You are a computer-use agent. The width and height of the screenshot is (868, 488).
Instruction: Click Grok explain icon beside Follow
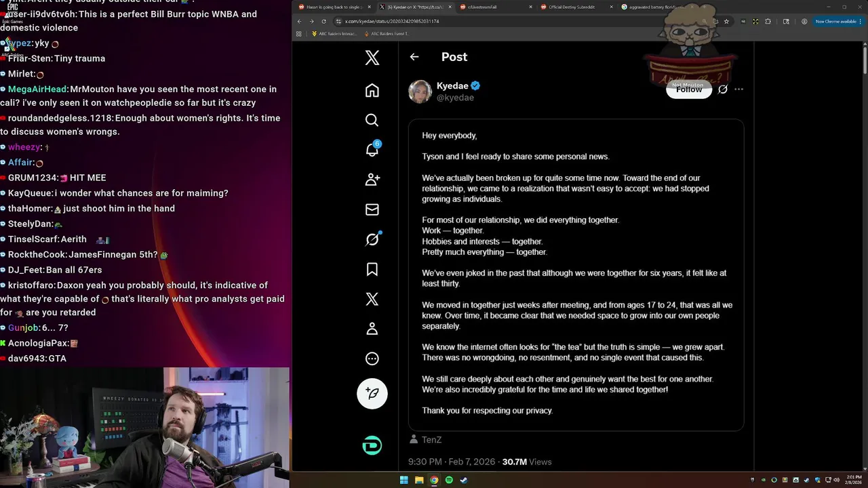pos(723,89)
